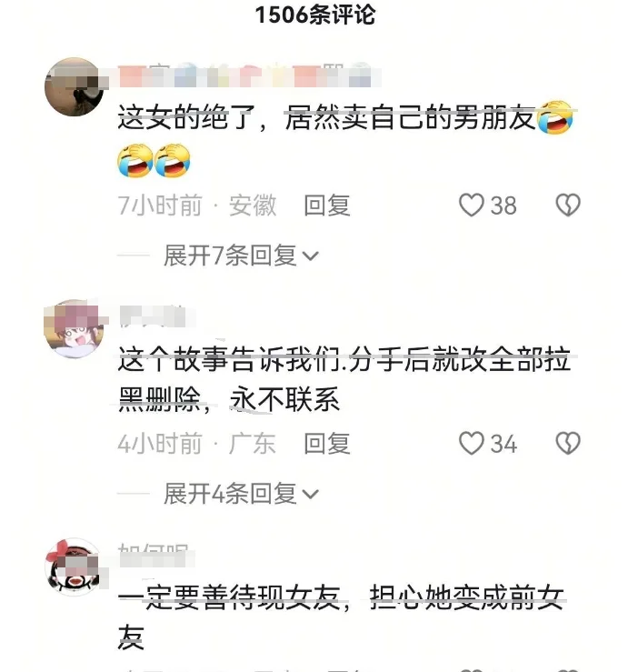Screen dimensions: 628x672
Task: Click chevron next to 展开4条回复
Action: [310, 495]
